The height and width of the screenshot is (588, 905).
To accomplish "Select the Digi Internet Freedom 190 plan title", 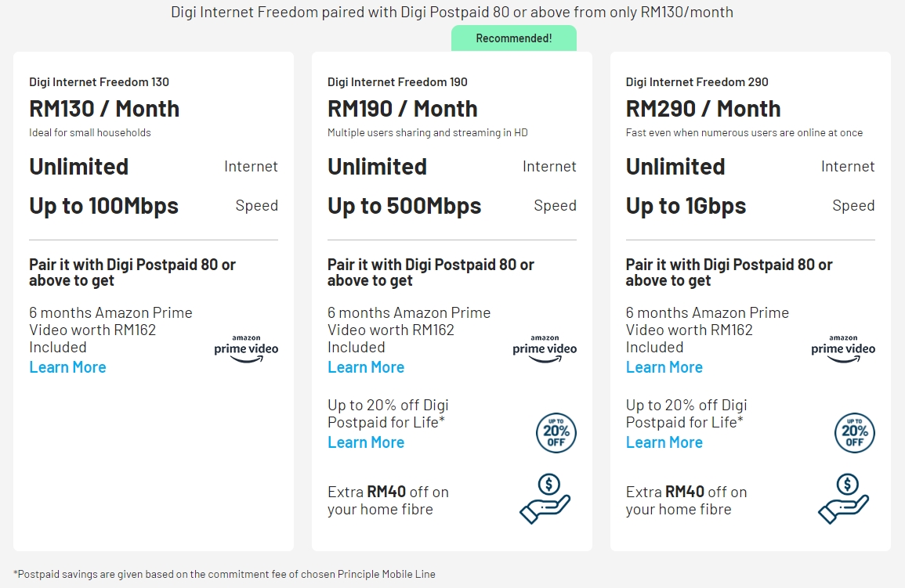I will pos(398,82).
